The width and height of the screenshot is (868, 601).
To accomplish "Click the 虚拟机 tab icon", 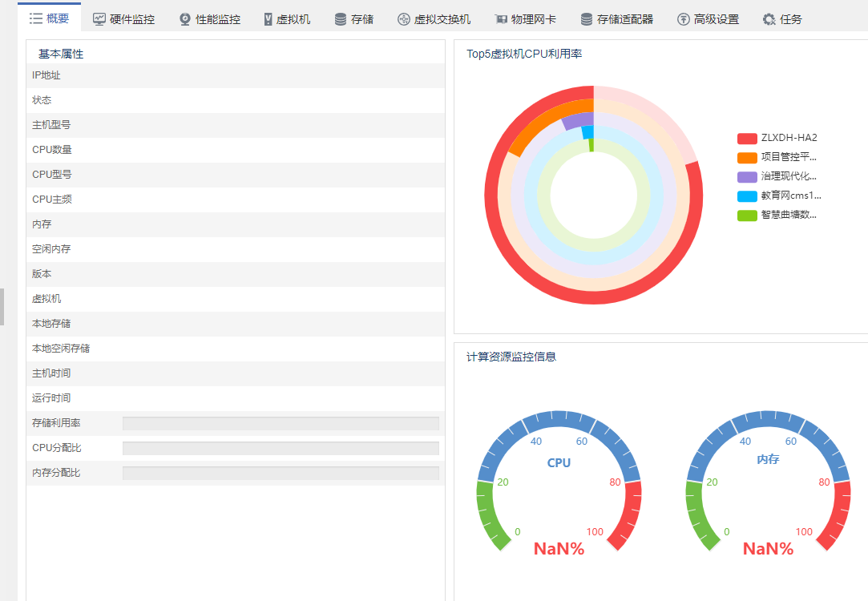I will pyautogui.click(x=268, y=19).
